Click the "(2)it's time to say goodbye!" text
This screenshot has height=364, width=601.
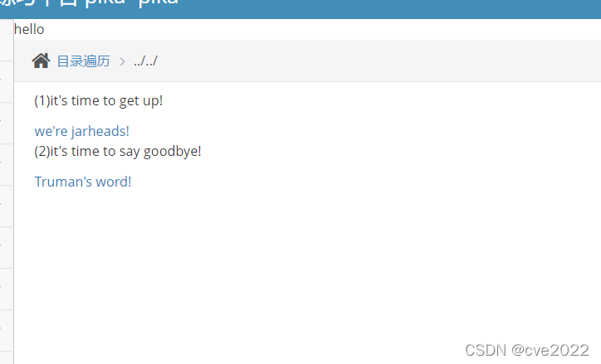(118, 151)
